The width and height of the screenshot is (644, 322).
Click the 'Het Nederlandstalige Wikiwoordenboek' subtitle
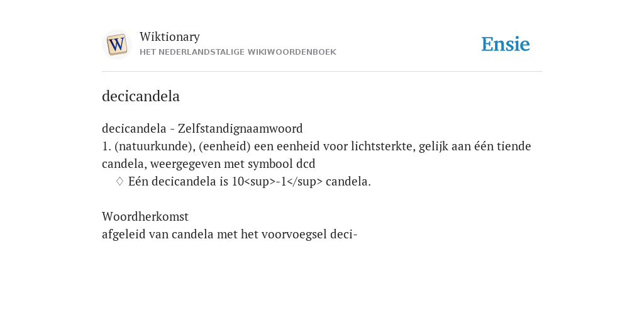pyautogui.click(x=238, y=52)
